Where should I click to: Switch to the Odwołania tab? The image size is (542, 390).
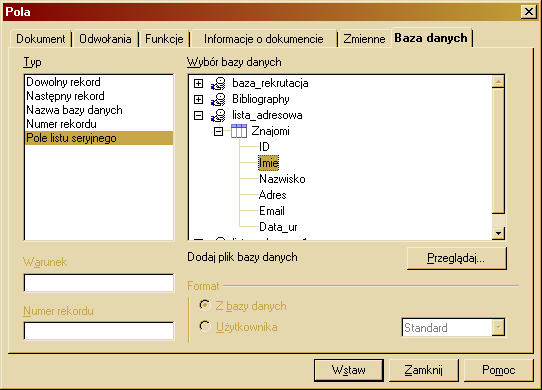105,39
